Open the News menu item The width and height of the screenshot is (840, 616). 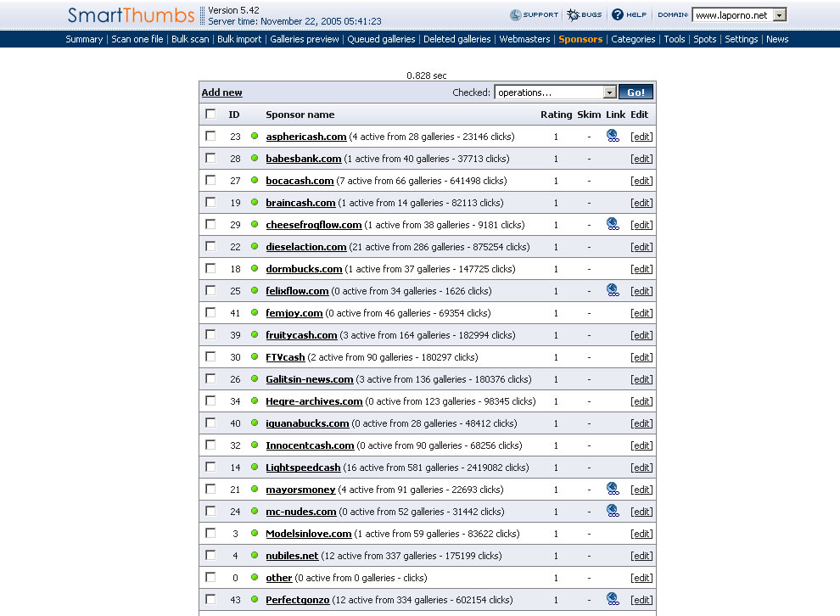coord(777,39)
